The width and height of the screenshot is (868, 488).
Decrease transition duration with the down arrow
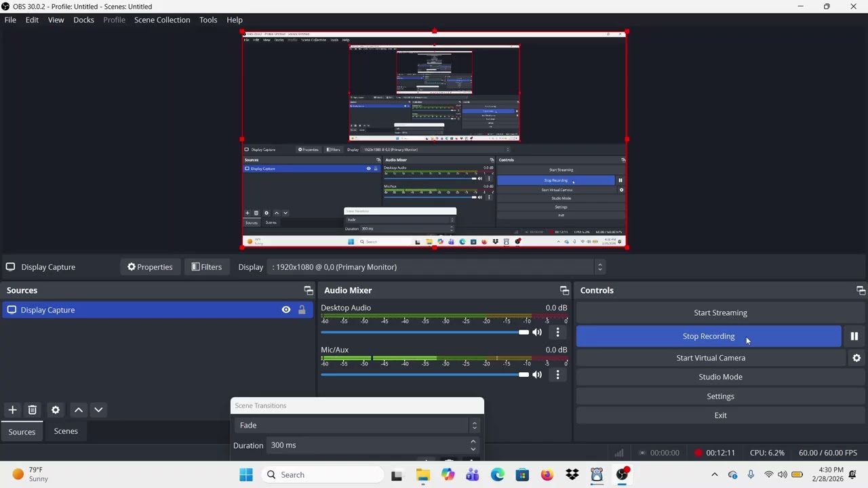click(473, 449)
